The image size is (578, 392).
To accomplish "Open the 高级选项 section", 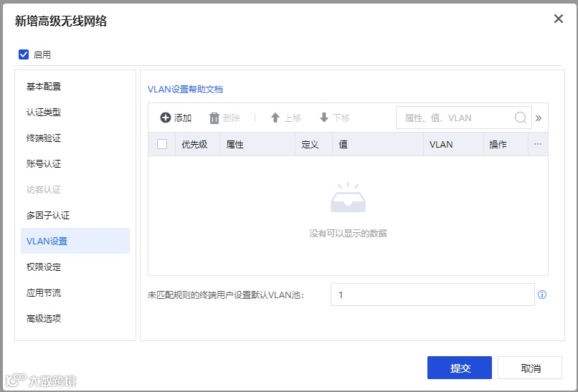I will (75, 319).
